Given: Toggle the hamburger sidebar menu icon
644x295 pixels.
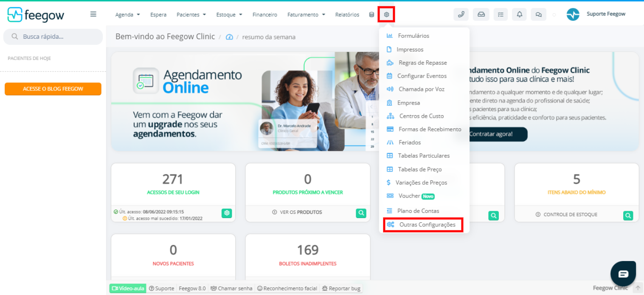Looking at the screenshot, I should [93, 14].
